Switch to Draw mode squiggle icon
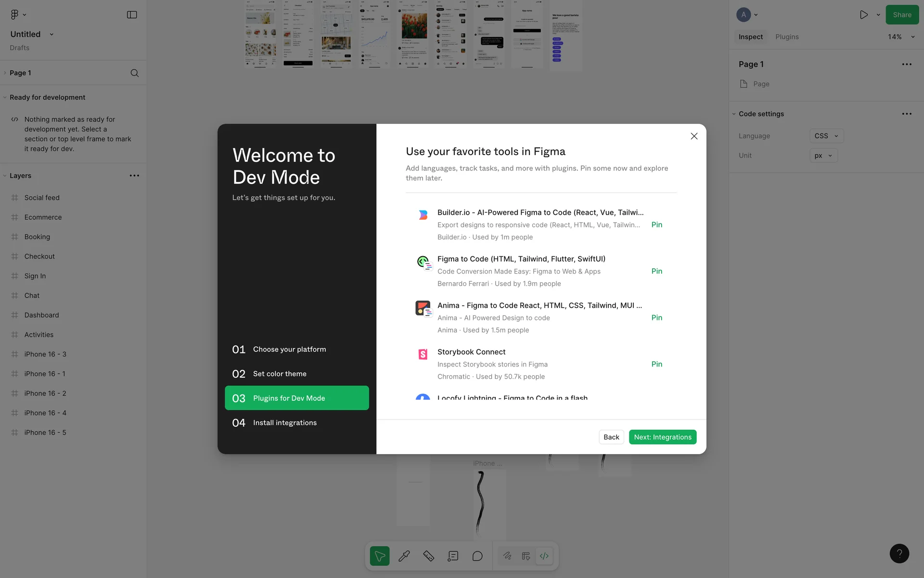924x578 pixels. pyautogui.click(x=507, y=556)
